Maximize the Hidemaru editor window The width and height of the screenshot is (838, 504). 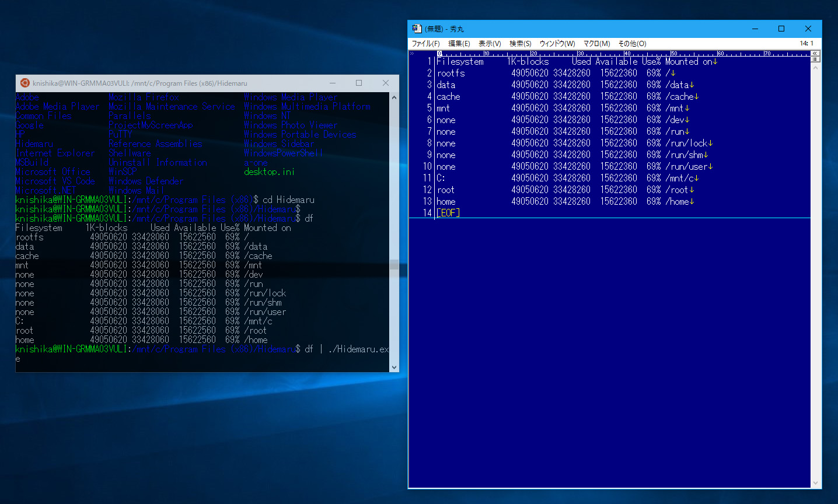781,29
